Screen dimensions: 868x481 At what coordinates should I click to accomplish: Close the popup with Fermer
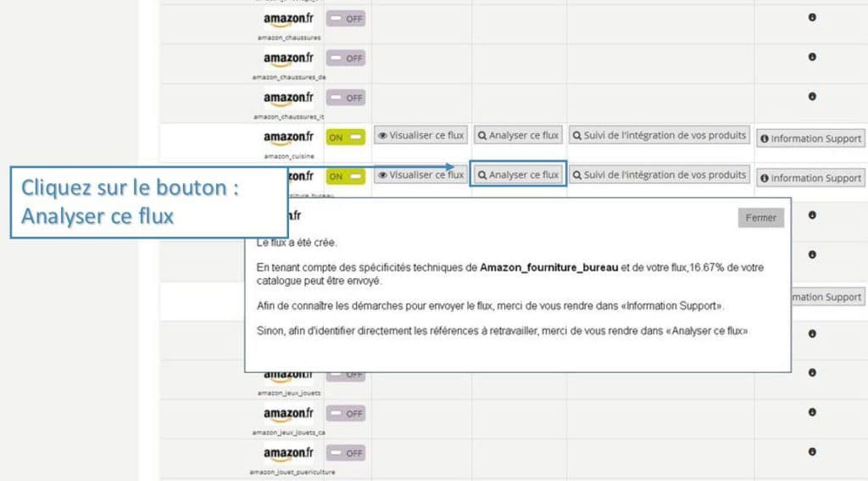point(760,218)
